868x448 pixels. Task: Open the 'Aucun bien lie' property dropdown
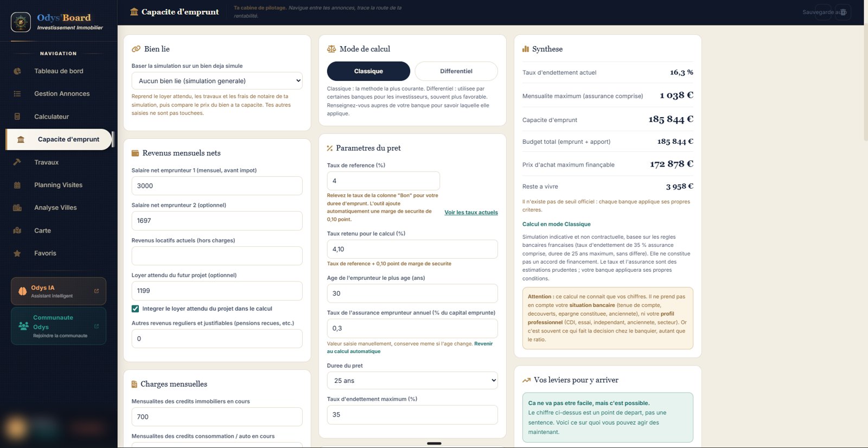coord(217,81)
